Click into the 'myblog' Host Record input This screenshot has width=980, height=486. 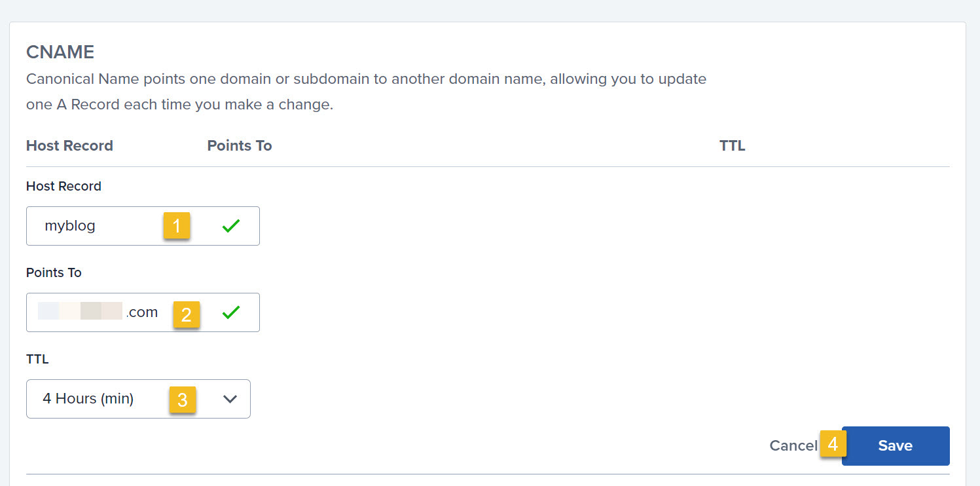143,226
